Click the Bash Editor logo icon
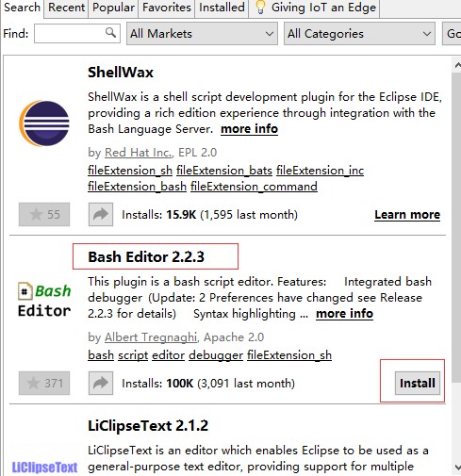This screenshot has height=476, width=461. [44, 301]
